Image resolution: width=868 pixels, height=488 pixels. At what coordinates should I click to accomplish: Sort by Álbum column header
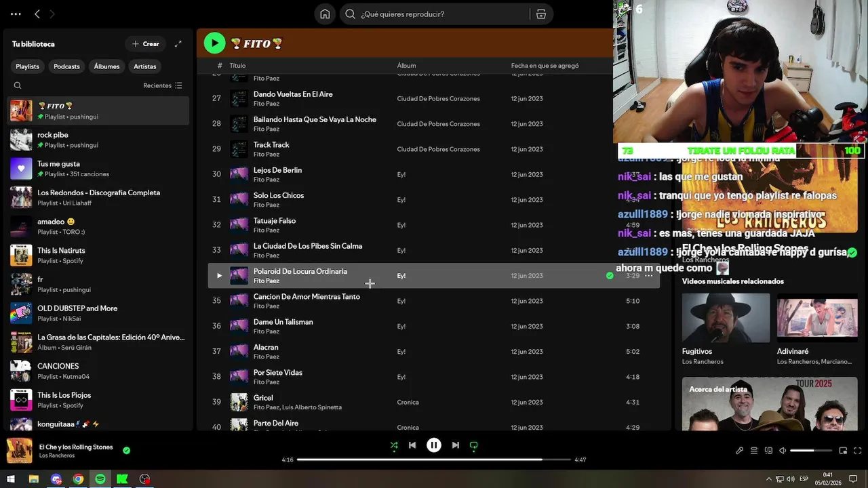pyautogui.click(x=406, y=66)
